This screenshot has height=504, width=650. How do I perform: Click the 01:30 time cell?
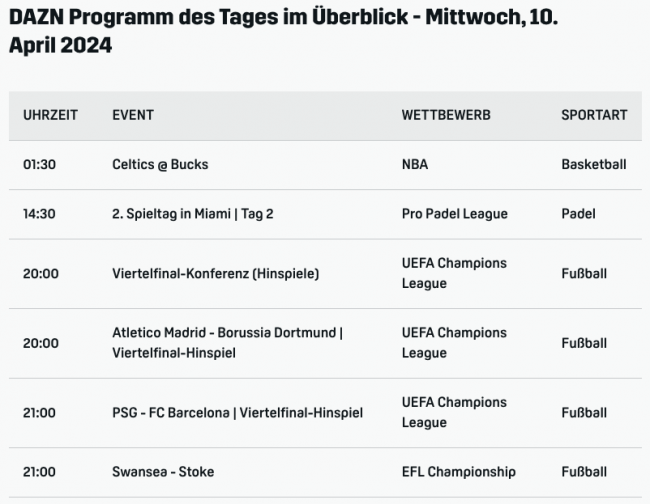(x=40, y=164)
